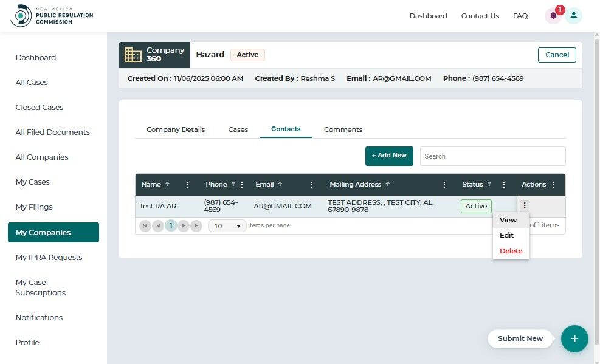Open the Mailing Address column options menu
Screen dimensions: 600x364
click(444, 185)
